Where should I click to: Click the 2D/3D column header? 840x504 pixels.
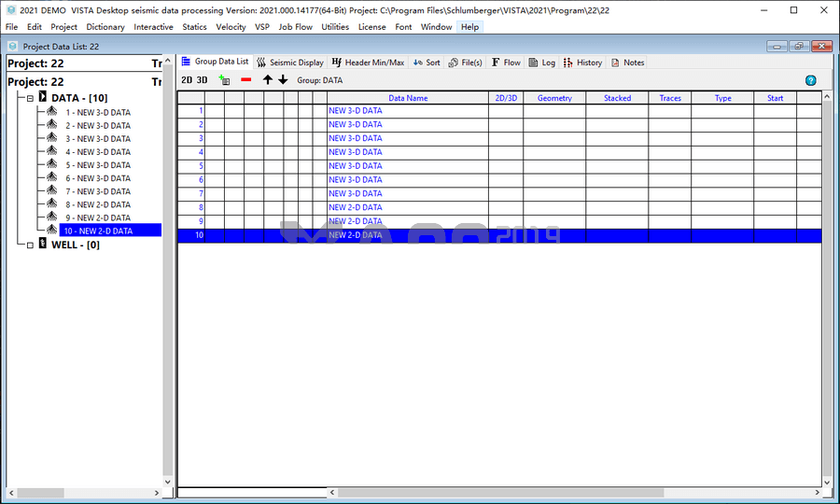pos(506,98)
